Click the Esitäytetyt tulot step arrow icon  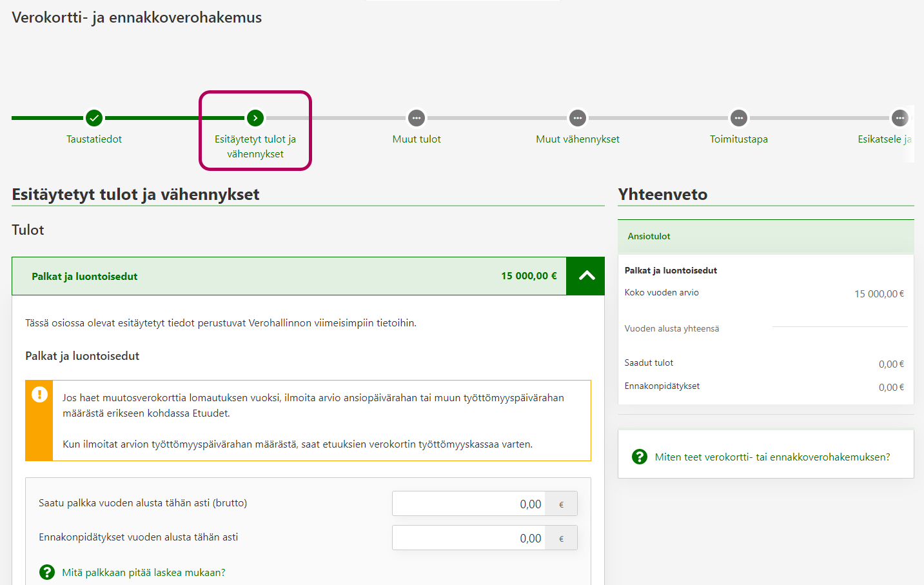255,118
